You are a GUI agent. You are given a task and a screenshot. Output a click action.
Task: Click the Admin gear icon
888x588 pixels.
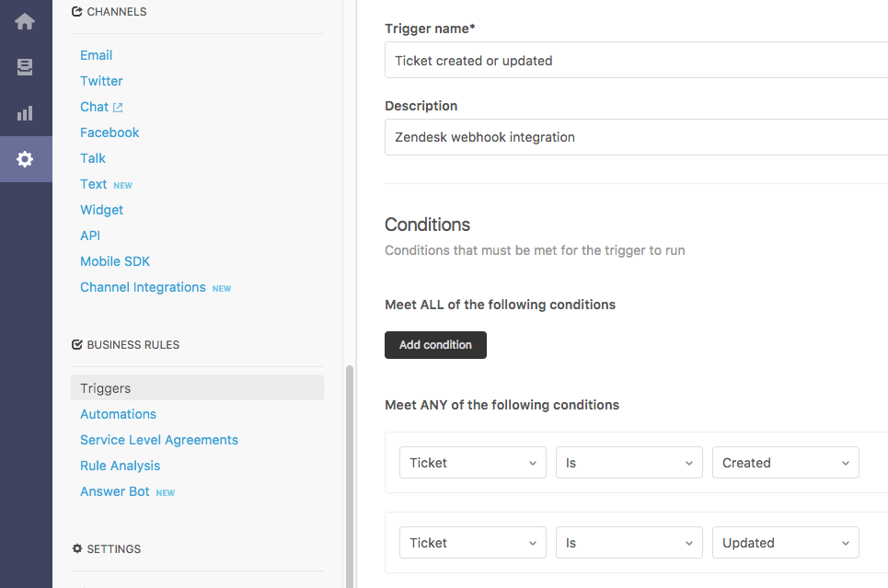click(x=25, y=159)
